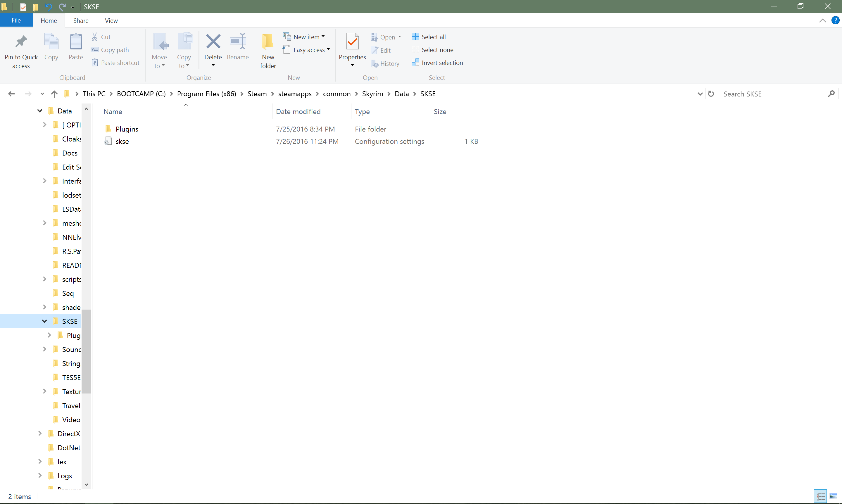The image size is (842, 504).
Task: Click the Refresh icon in the address bar
Action: click(711, 94)
